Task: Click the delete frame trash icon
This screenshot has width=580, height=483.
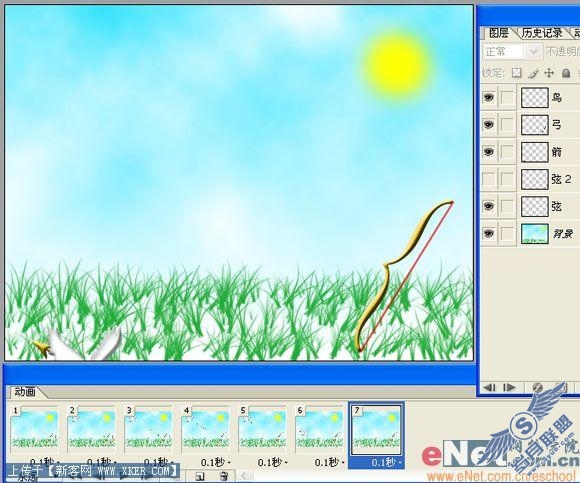Action: (223, 476)
